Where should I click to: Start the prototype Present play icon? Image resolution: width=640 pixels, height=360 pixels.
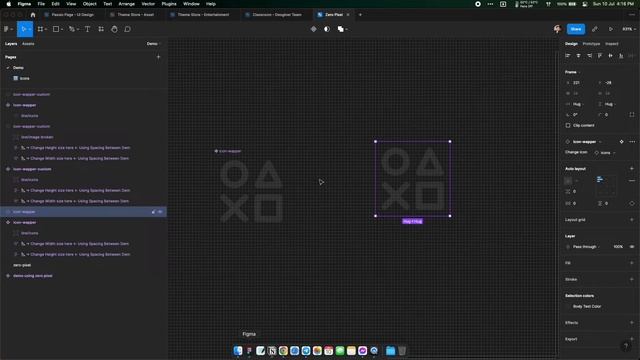click(x=611, y=29)
